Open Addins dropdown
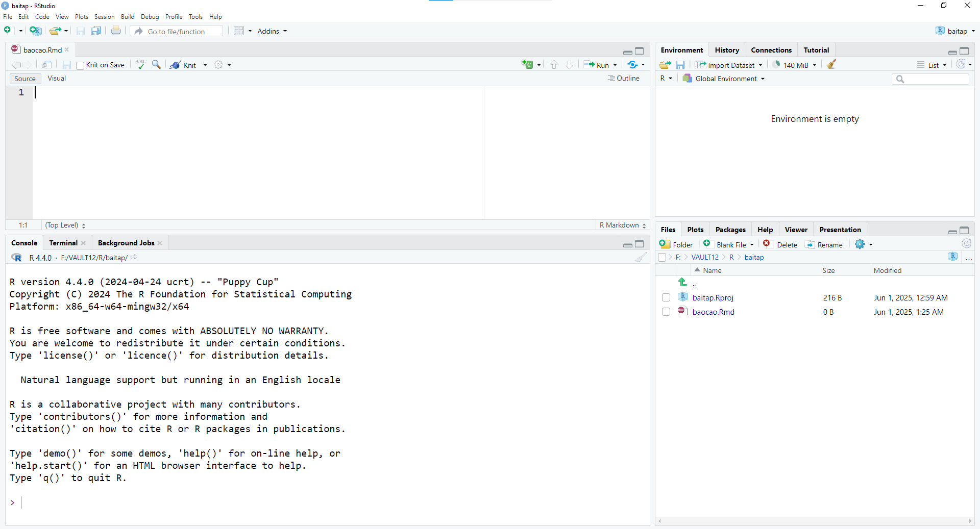980x529 pixels. [x=272, y=31]
